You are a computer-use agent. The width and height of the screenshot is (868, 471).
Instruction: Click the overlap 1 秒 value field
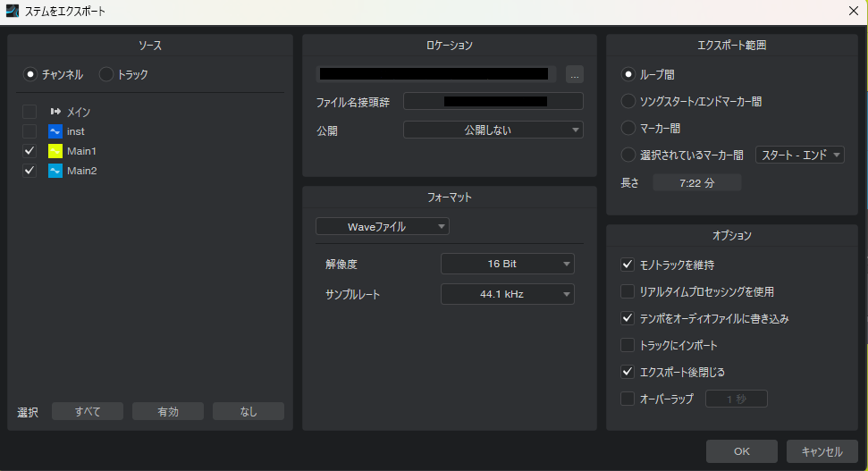click(x=737, y=399)
